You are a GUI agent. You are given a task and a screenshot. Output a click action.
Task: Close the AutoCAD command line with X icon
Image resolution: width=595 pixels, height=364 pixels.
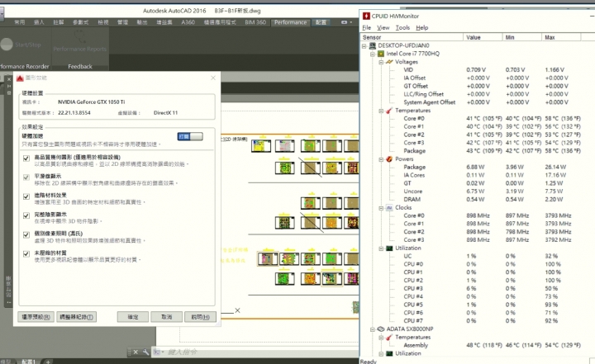[136, 352]
